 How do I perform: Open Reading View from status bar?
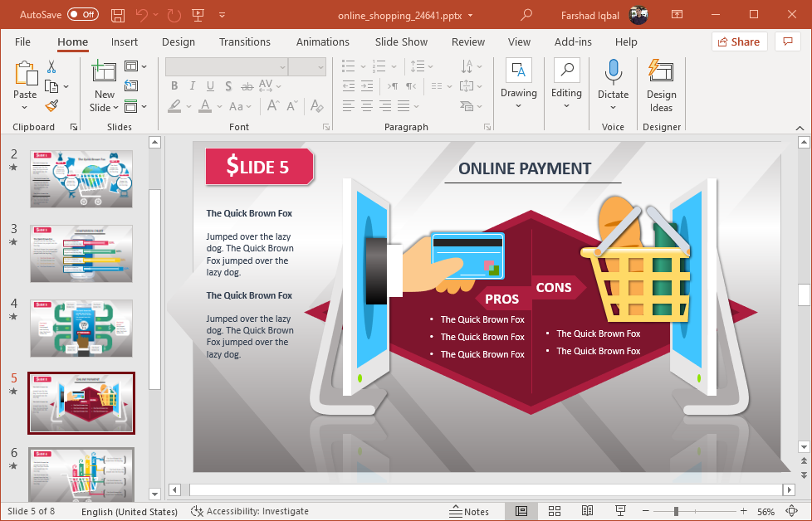tap(587, 511)
